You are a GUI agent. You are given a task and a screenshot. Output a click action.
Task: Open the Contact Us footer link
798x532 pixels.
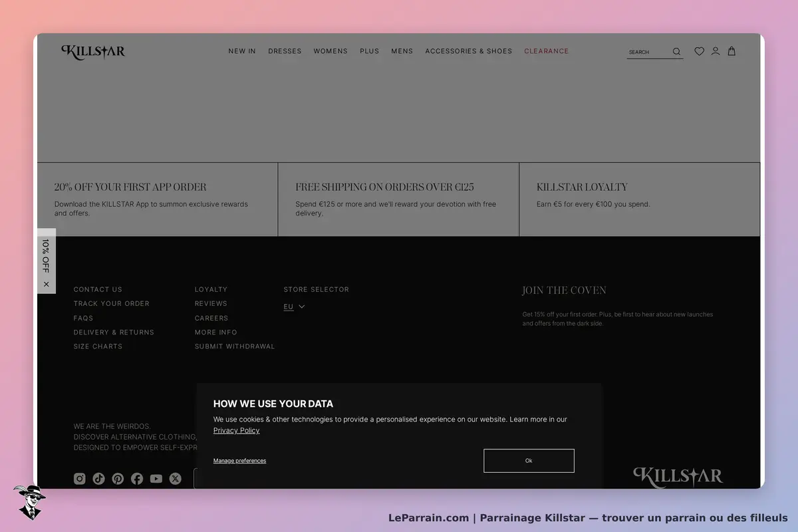(x=98, y=289)
